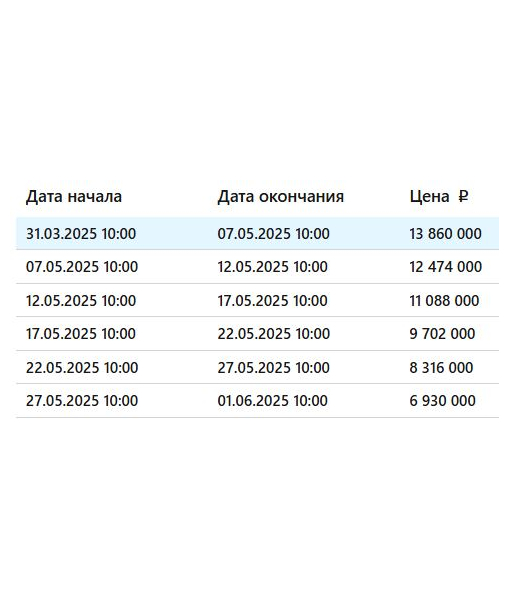Click end date 12.05.2025 10:00 cell
The height and width of the screenshot is (600, 510).
[272, 267]
